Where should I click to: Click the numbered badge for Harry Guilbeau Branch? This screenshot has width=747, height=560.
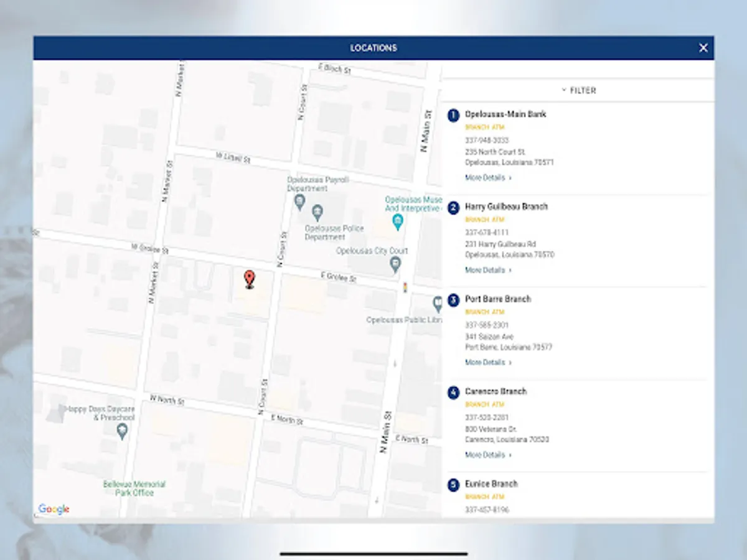pos(453,207)
